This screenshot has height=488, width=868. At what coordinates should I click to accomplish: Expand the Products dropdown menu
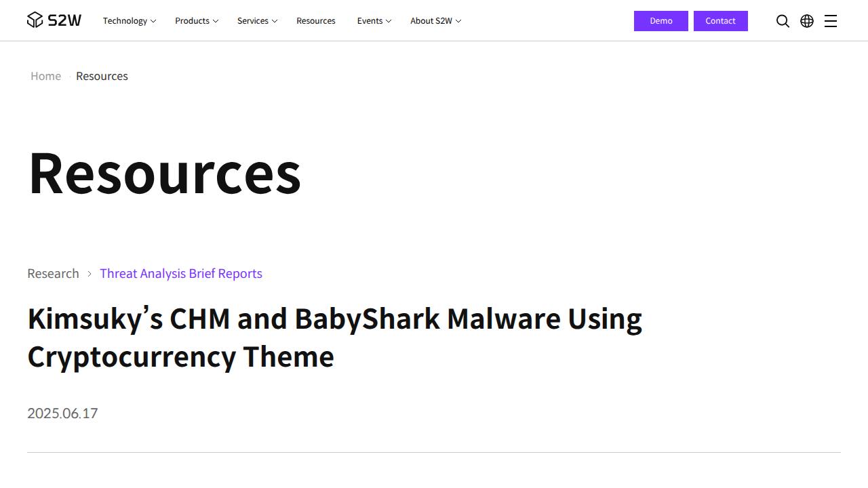coord(197,21)
